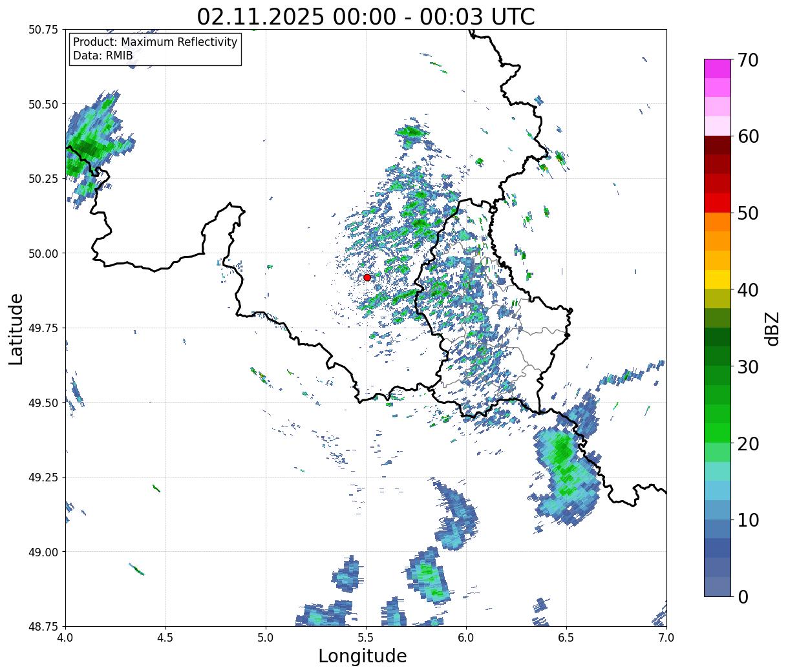
Task: Click the longitude tick label 6.5
Action: (x=566, y=637)
